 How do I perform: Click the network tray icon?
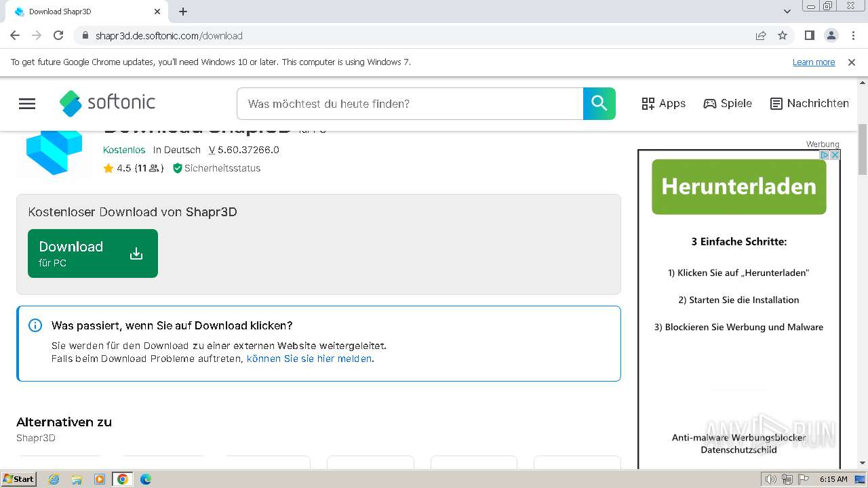click(787, 479)
